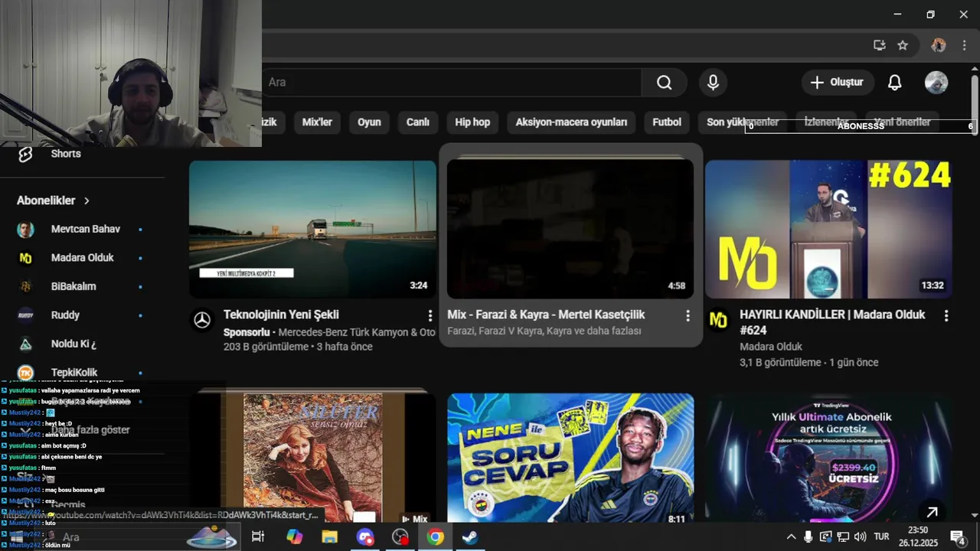This screenshot has height=551, width=980.
Task: Select the Aksiyon-macera oyunları chip
Action: tap(571, 122)
